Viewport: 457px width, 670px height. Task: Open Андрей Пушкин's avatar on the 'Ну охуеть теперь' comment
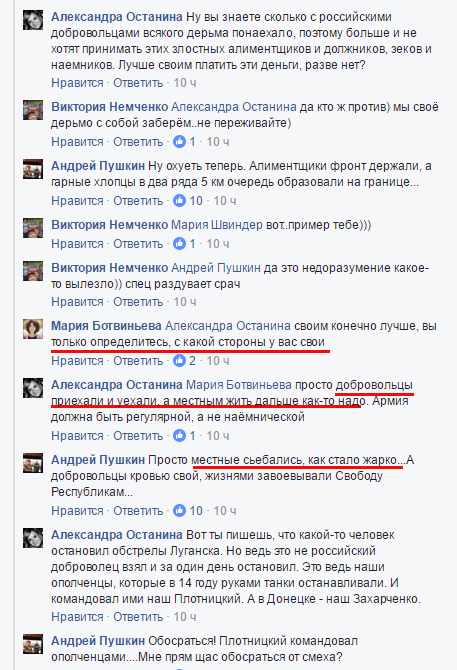(33, 169)
